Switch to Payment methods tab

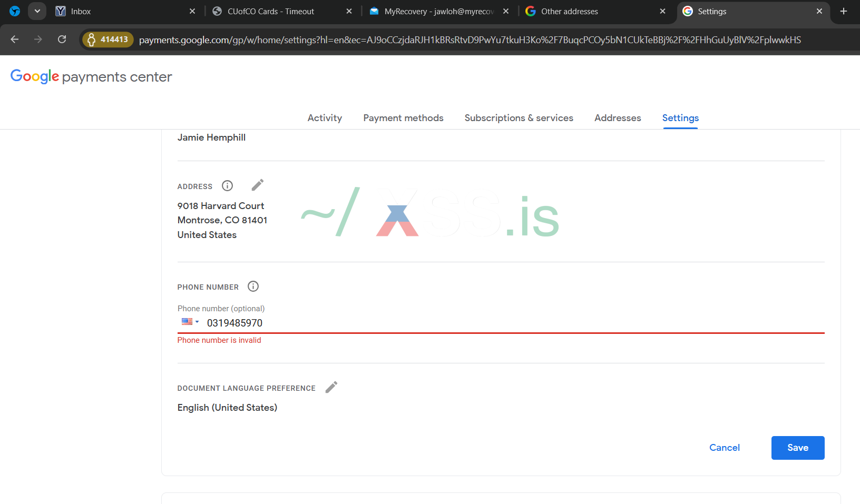click(x=403, y=118)
